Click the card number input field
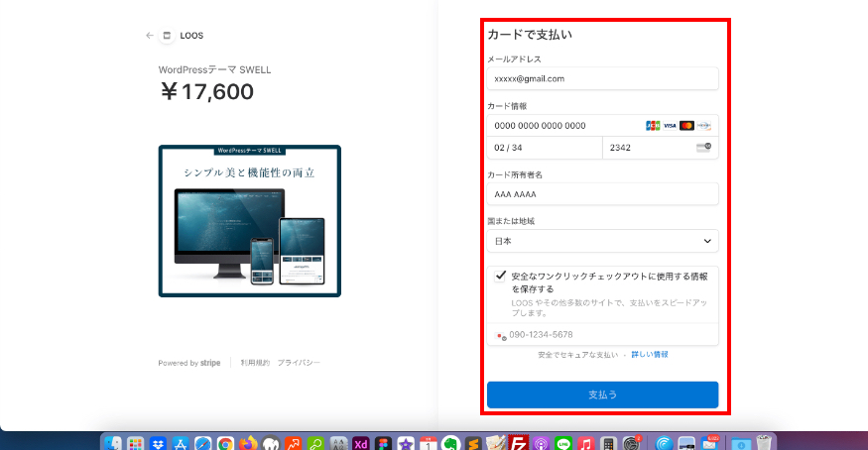This screenshot has height=450, width=868. pyautogui.click(x=602, y=126)
